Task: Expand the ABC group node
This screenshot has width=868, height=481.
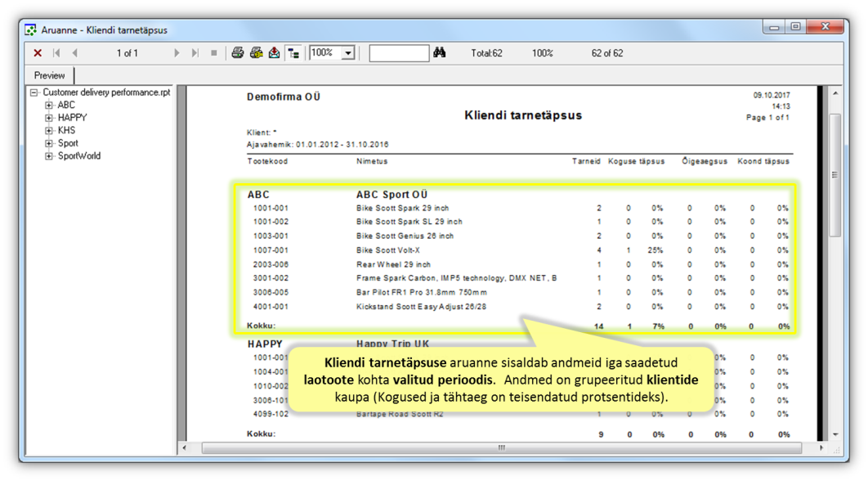Action: click(x=49, y=106)
